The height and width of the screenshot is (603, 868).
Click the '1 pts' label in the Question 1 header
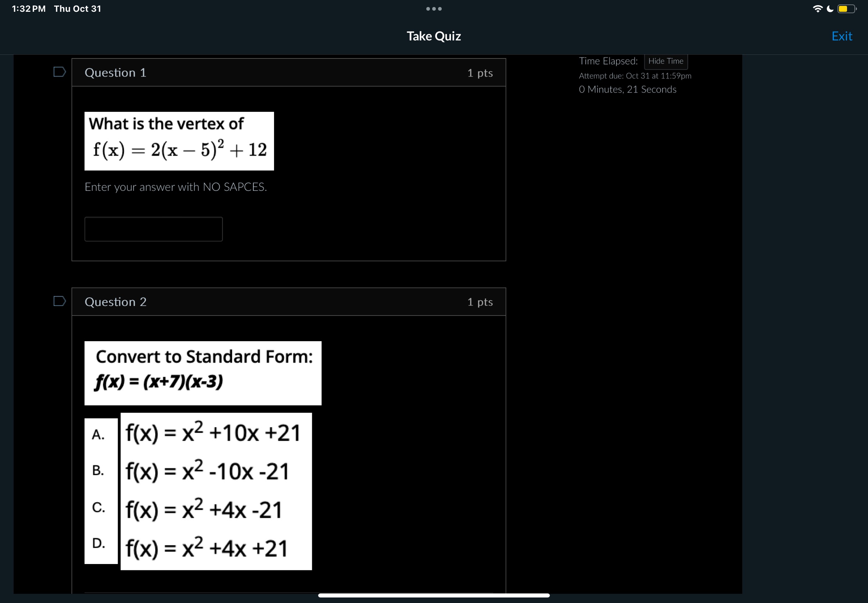coord(480,72)
